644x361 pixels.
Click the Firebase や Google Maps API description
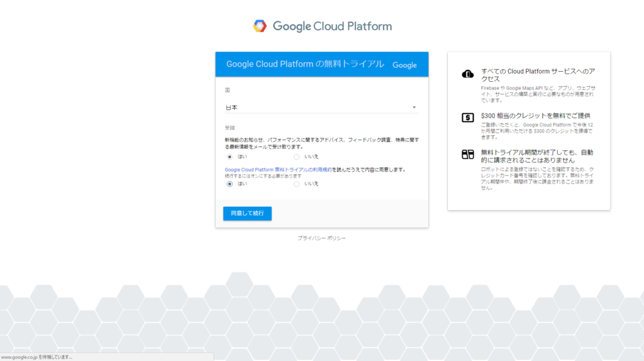pyautogui.click(x=538, y=94)
